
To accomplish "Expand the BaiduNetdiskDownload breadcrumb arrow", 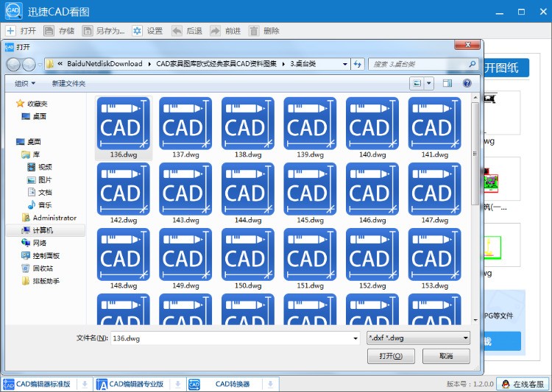I will point(149,64).
